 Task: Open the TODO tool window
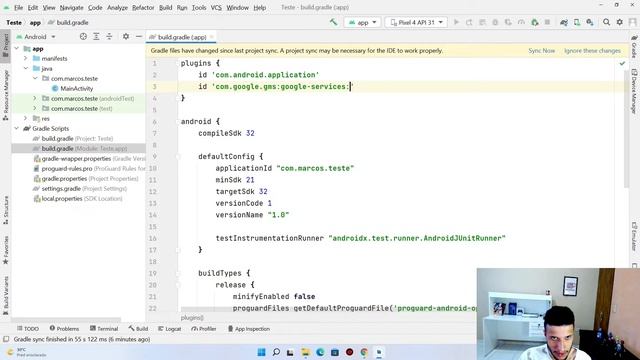tap(28, 329)
